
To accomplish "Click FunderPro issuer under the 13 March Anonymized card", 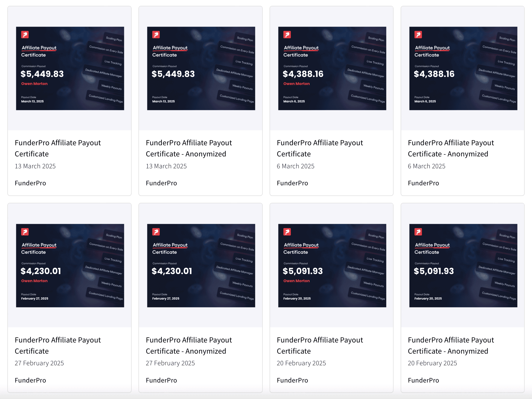I will [162, 183].
